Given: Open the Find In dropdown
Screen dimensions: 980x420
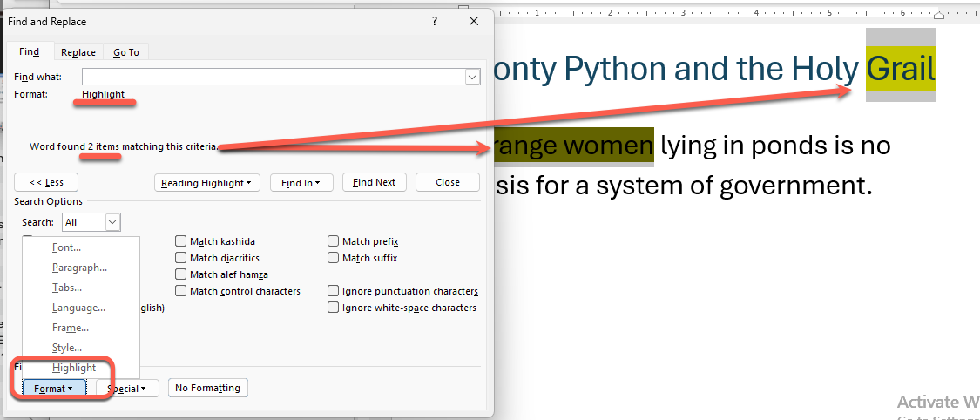Looking at the screenshot, I should tap(301, 182).
